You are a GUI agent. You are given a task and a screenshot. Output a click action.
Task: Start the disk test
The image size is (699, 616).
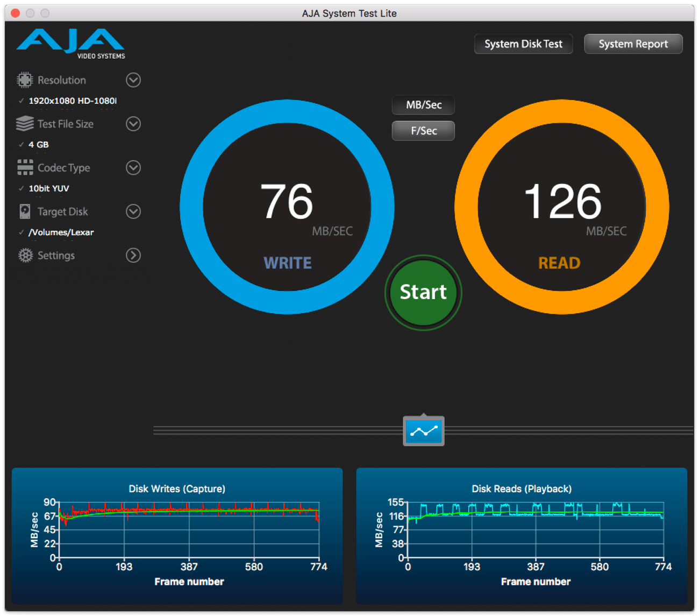(x=423, y=292)
